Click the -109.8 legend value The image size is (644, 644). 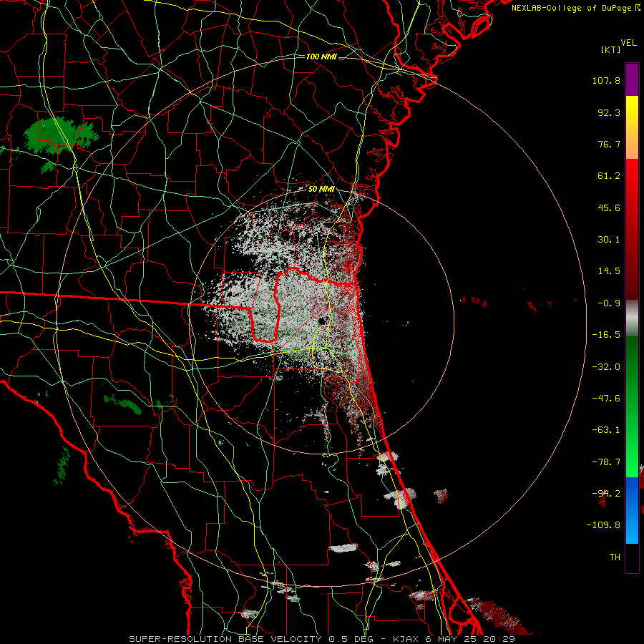(603, 525)
